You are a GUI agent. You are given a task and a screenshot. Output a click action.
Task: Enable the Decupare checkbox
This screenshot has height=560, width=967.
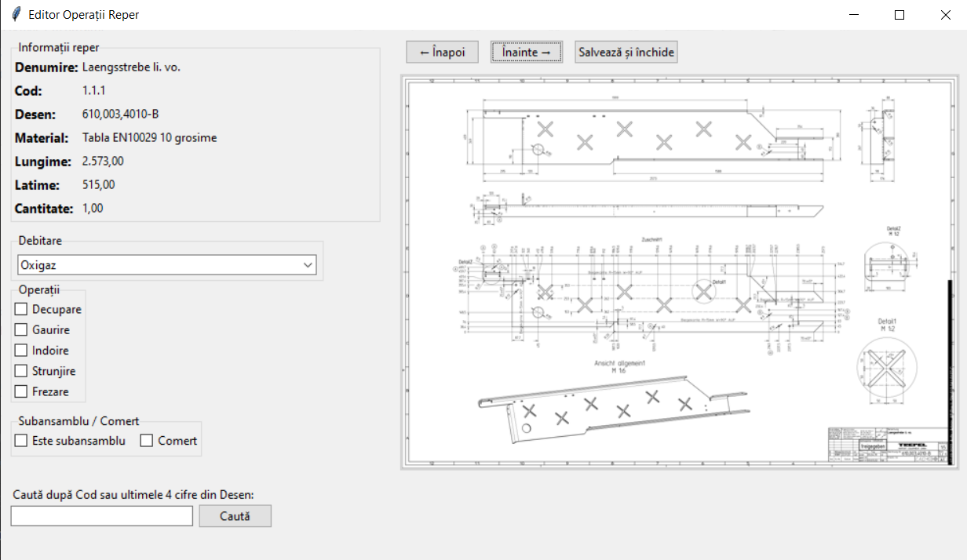click(x=21, y=310)
